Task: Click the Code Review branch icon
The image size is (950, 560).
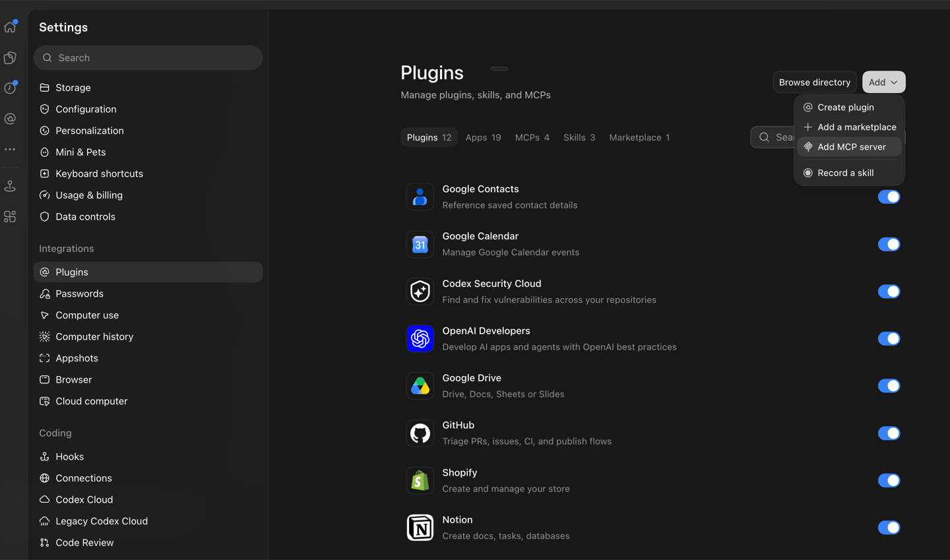Action: point(45,543)
